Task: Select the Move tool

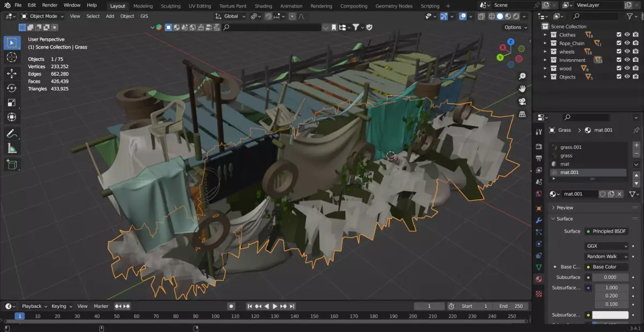Action: (12, 74)
